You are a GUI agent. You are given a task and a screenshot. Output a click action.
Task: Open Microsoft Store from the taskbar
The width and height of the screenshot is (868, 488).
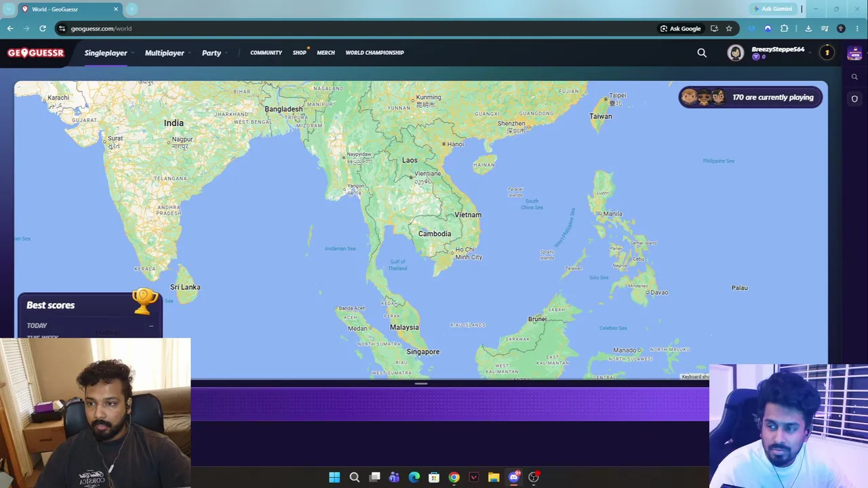point(434,477)
